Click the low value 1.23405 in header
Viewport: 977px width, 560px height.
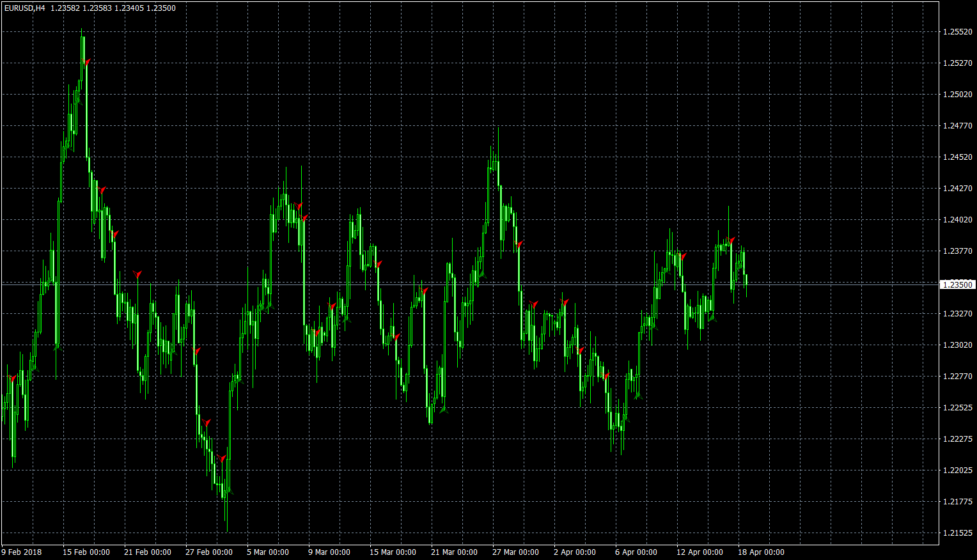click(129, 8)
